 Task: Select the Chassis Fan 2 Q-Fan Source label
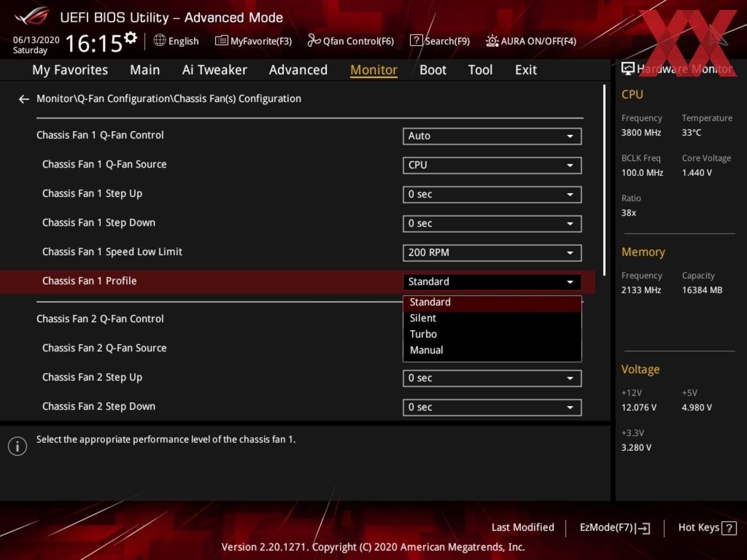click(x=104, y=348)
